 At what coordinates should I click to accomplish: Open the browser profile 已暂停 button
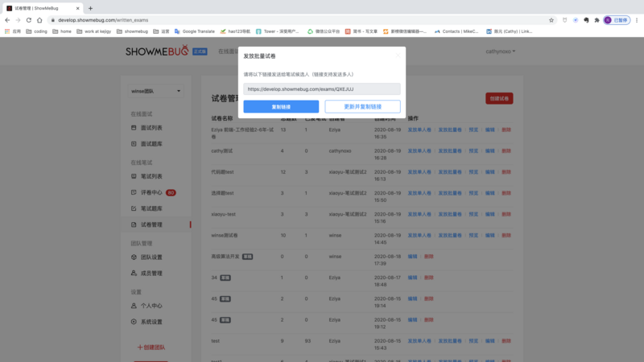(617, 20)
